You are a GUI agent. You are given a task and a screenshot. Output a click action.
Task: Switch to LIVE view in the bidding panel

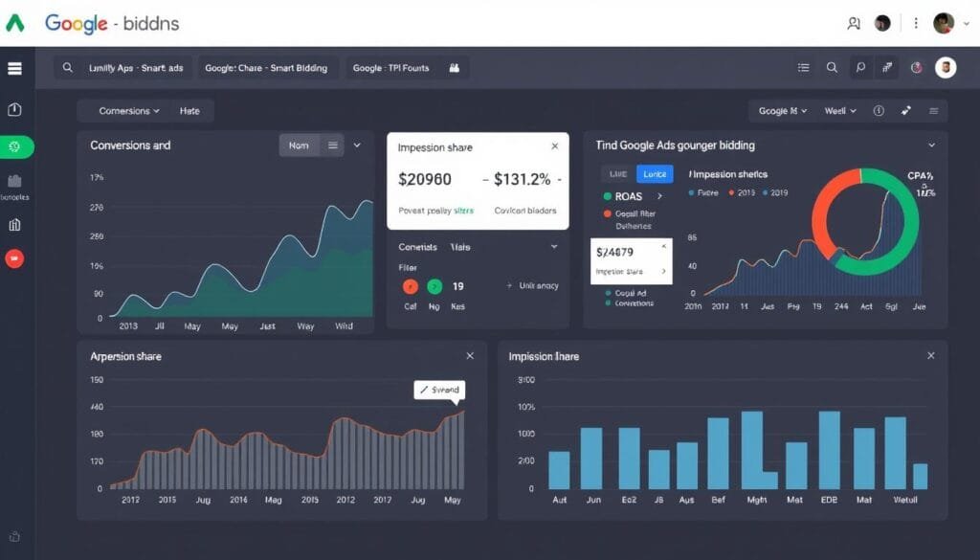[x=617, y=173]
